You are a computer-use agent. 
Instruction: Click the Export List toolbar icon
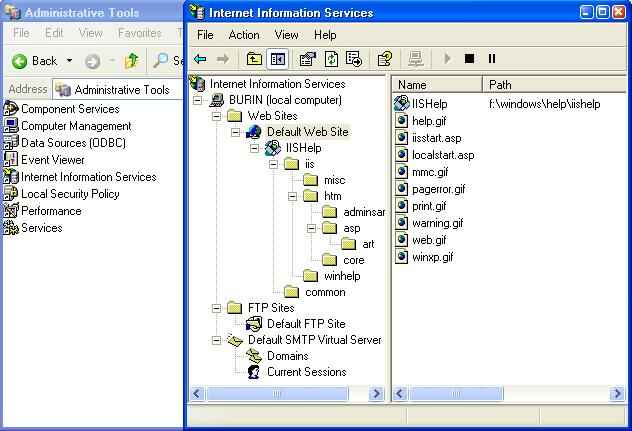click(x=354, y=59)
